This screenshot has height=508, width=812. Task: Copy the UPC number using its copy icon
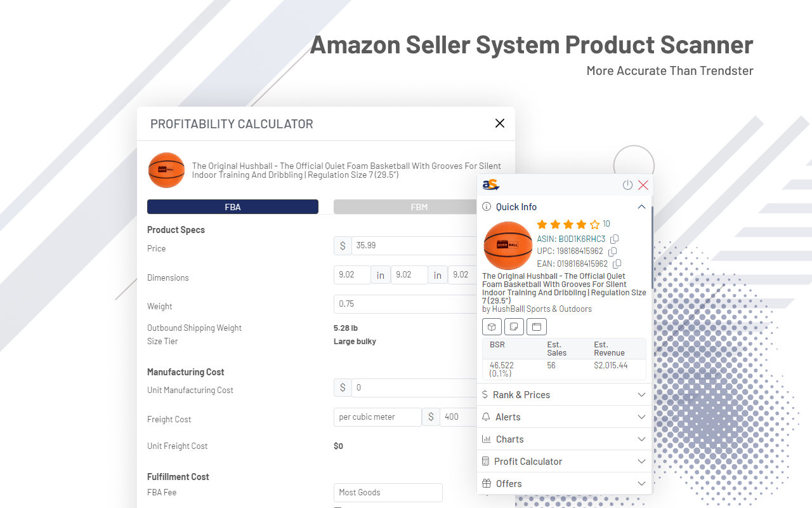click(612, 251)
